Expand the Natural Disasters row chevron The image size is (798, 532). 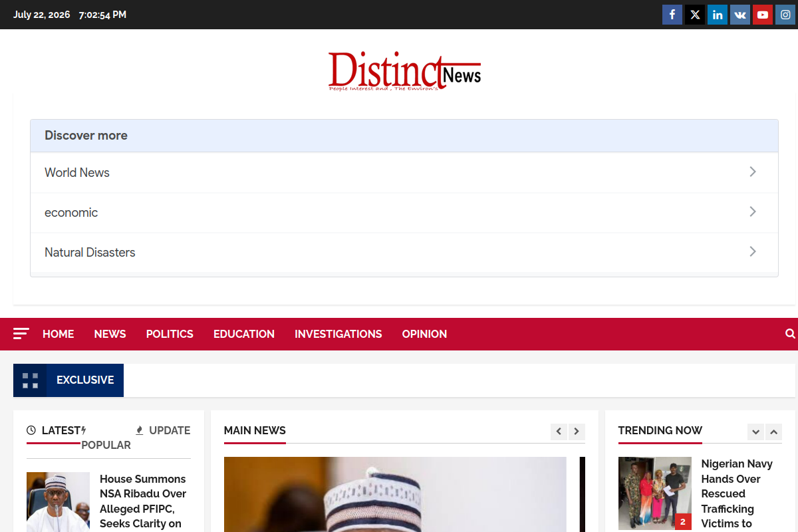[x=753, y=251]
